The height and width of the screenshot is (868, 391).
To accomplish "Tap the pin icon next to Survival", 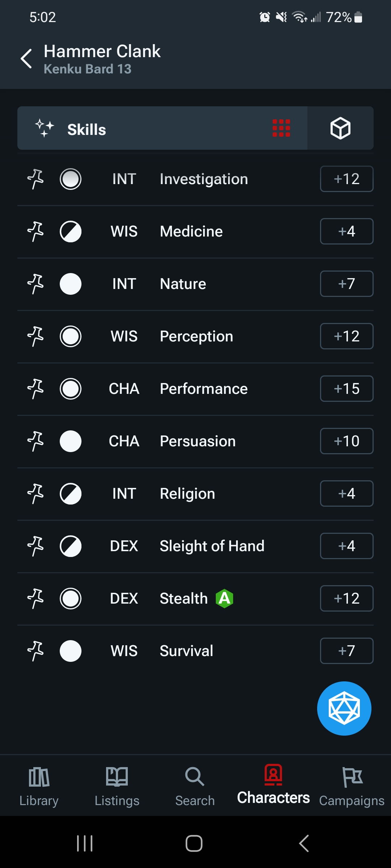I will tap(35, 651).
